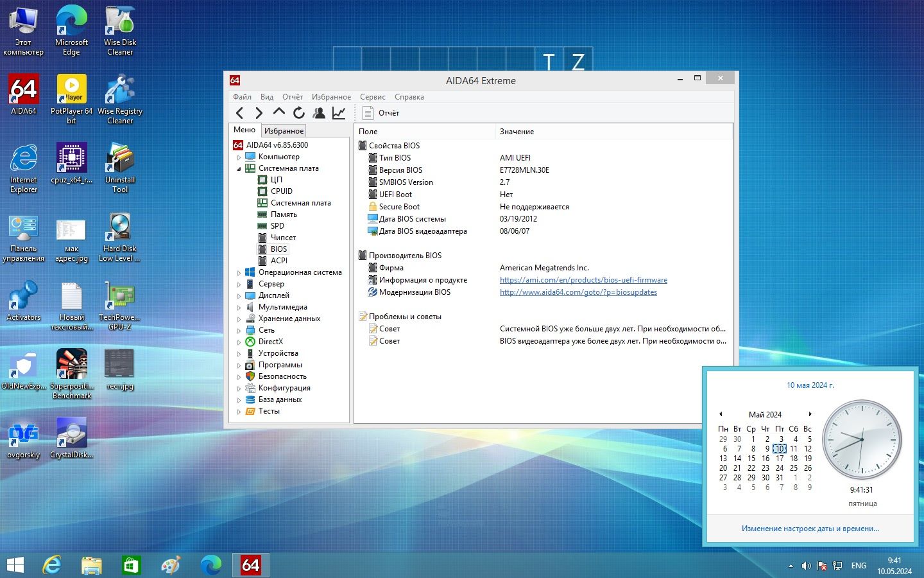
Task: Open the graph chart toolbar icon
Action: (339, 113)
